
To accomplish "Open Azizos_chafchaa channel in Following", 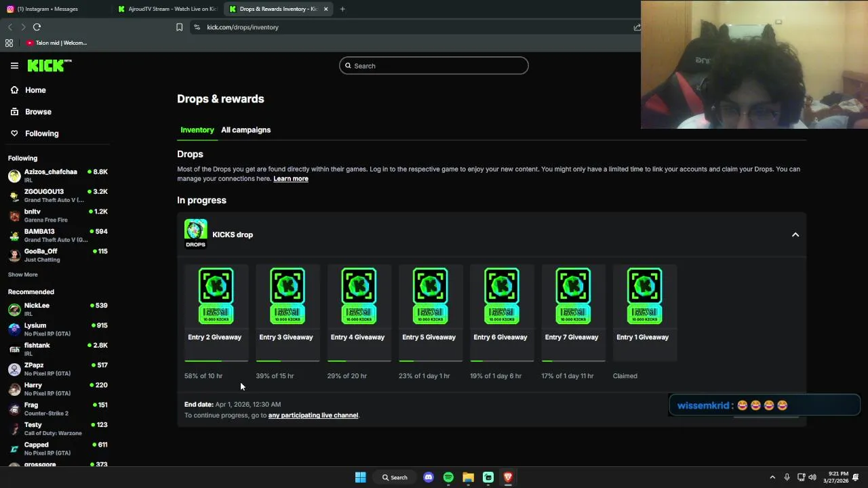I will (58, 176).
